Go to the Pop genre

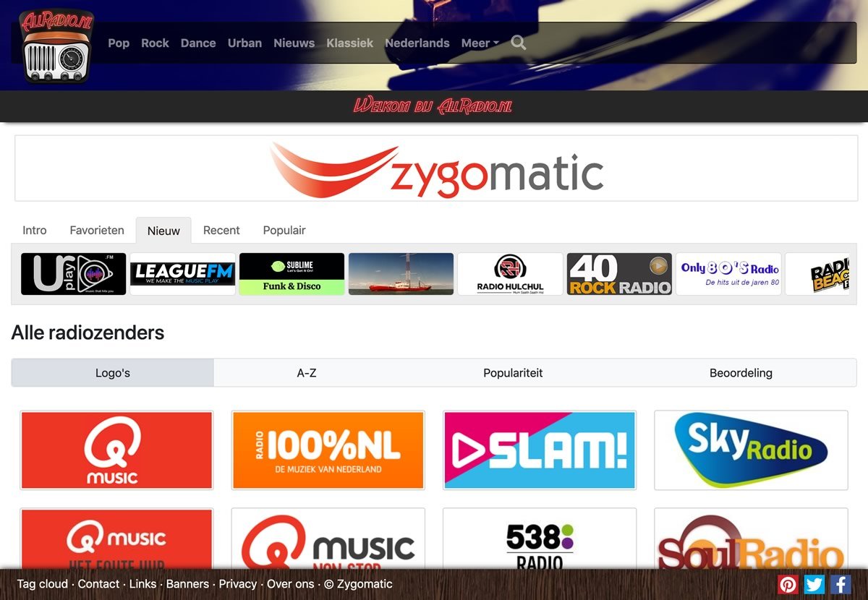coord(119,43)
